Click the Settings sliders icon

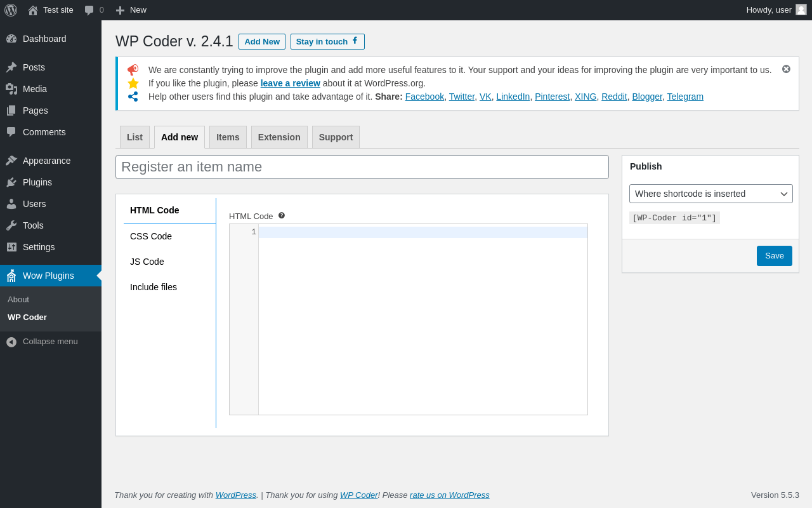click(11, 247)
